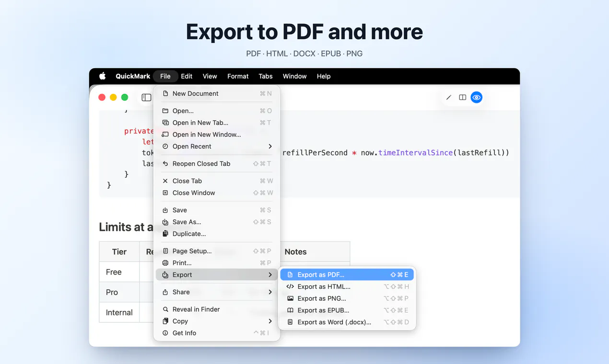Expand the Copy submenu chevron
Image resolution: width=609 pixels, height=364 pixels.
(270, 321)
